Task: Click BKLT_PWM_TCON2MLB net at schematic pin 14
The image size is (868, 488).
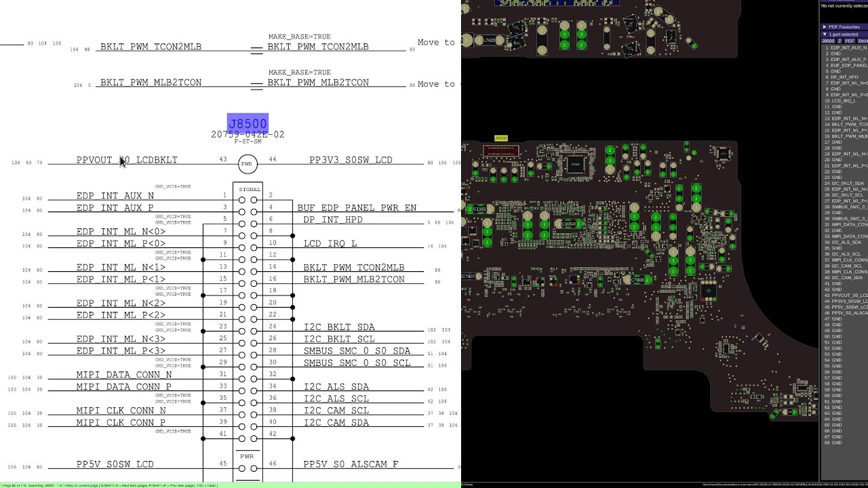Action: (x=353, y=267)
